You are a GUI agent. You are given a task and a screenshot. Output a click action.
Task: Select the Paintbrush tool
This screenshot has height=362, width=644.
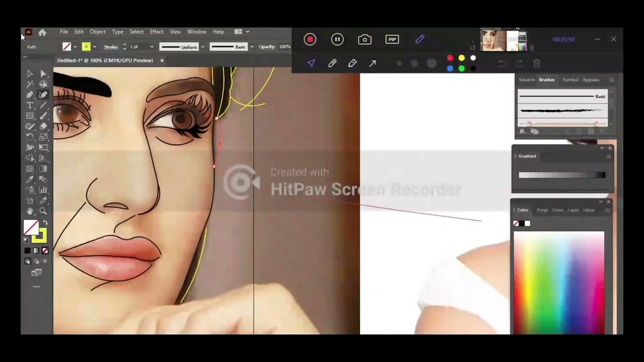click(x=43, y=116)
